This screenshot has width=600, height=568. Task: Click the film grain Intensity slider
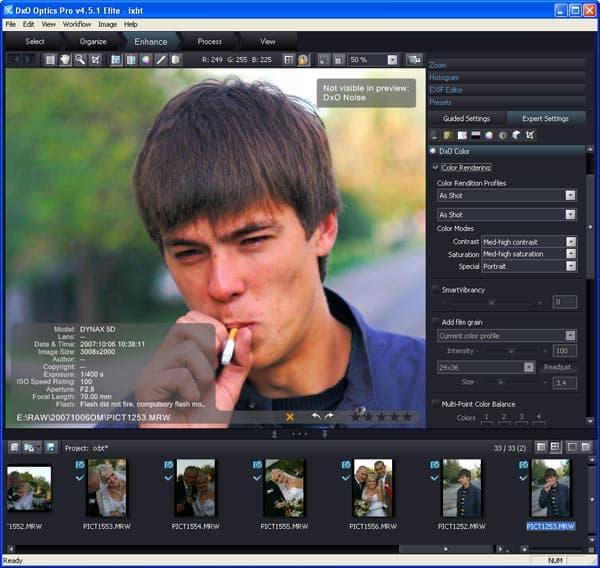pos(512,351)
